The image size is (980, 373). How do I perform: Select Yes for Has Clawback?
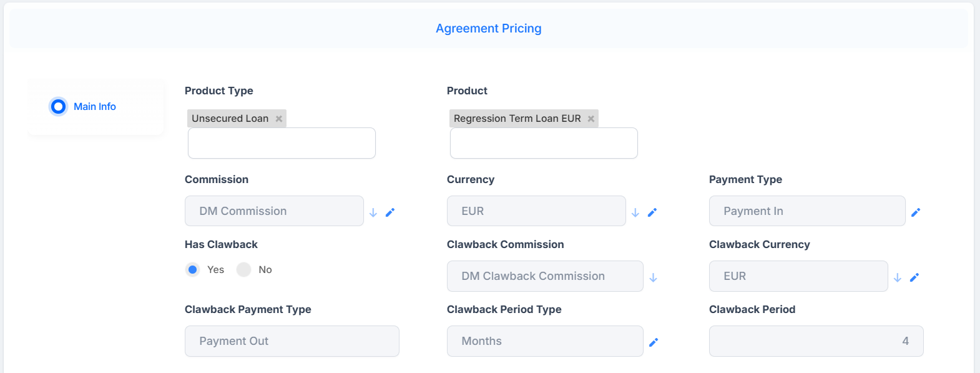tap(193, 269)
